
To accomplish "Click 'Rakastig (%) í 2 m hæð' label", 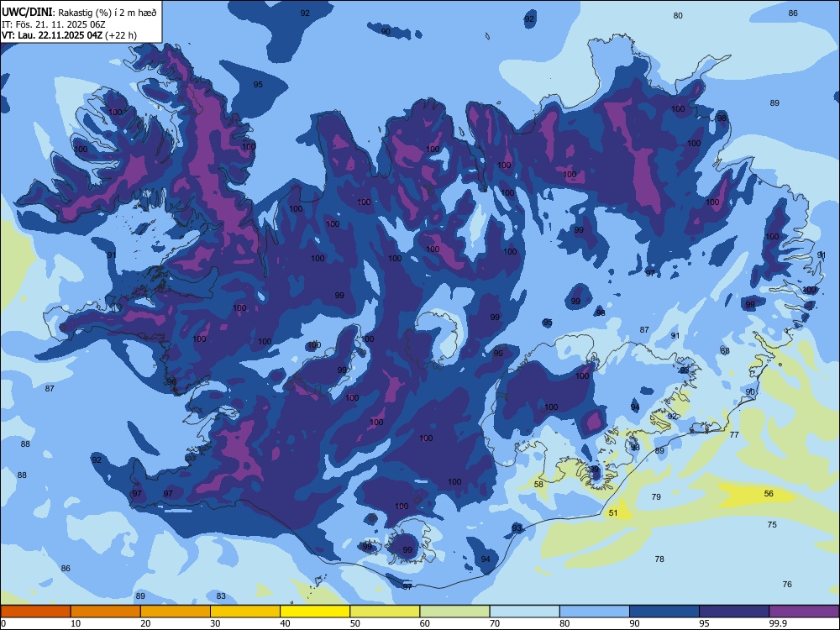I will point(108,13).
